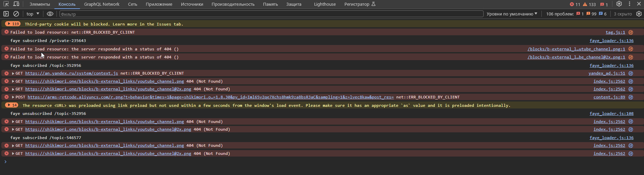The height and width of the screenshot is (175, 644).
Task: Click the inspect element picker icon
Action: tap(6, 4)
